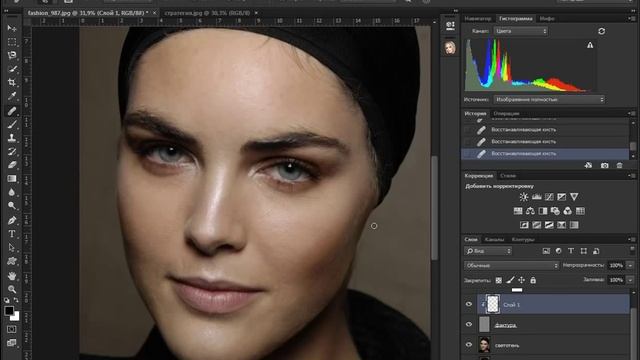Toggle lock position for layer

click(522, 280)
